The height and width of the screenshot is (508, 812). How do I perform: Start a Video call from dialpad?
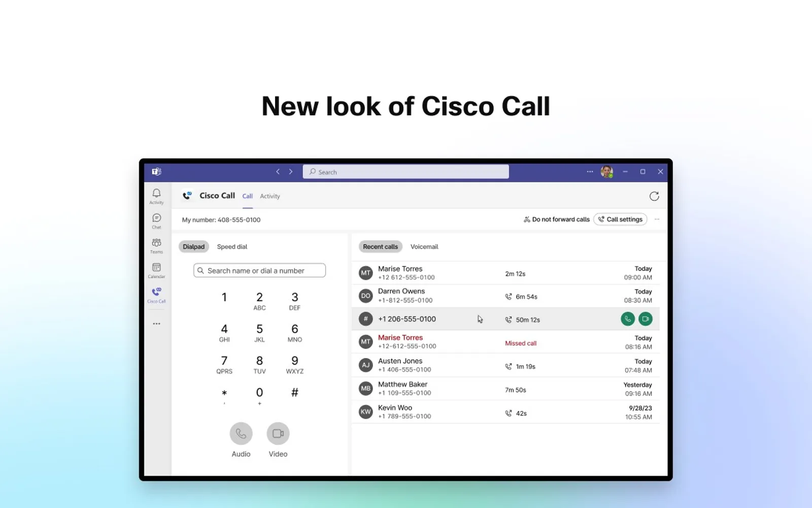point(278,434)
